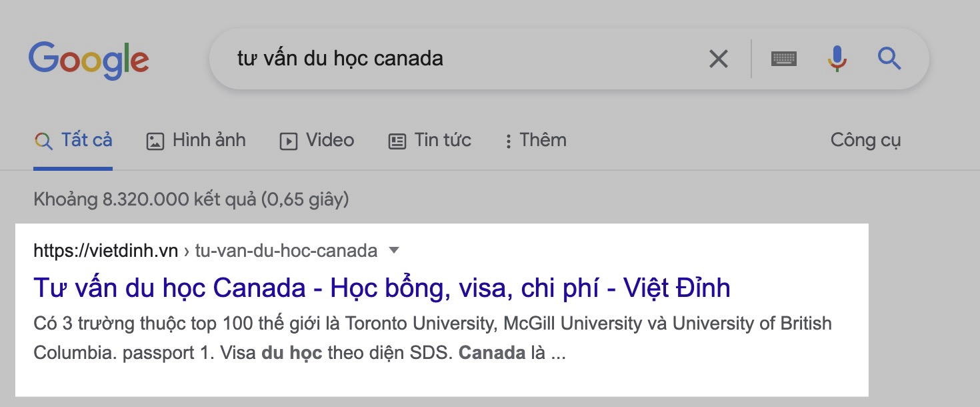Click the play icon beside Video

288,141
